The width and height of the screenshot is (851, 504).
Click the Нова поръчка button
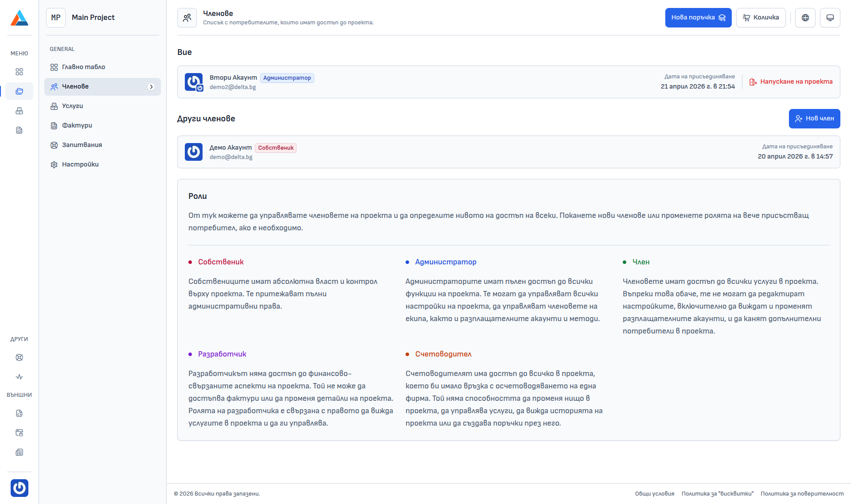(x=698, y=18)
